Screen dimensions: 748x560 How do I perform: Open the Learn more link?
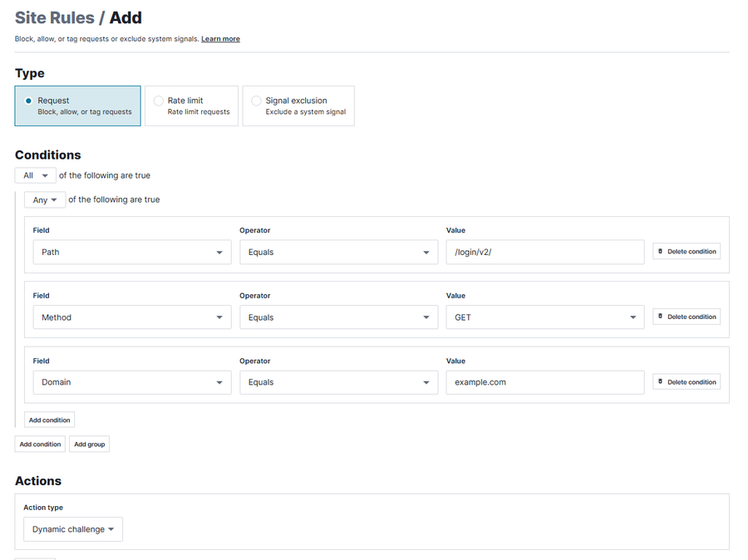220,39
